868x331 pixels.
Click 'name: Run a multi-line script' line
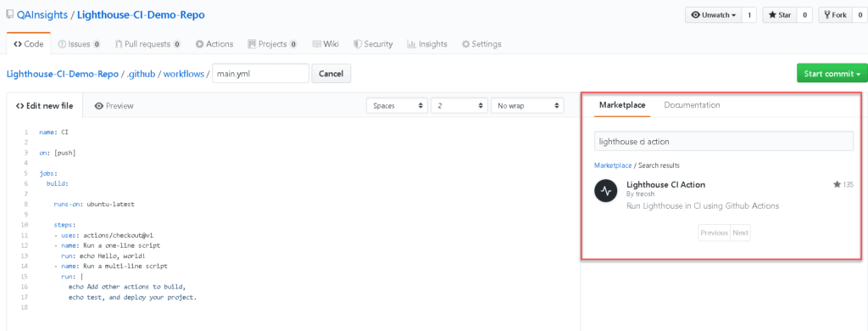[110, 266]
